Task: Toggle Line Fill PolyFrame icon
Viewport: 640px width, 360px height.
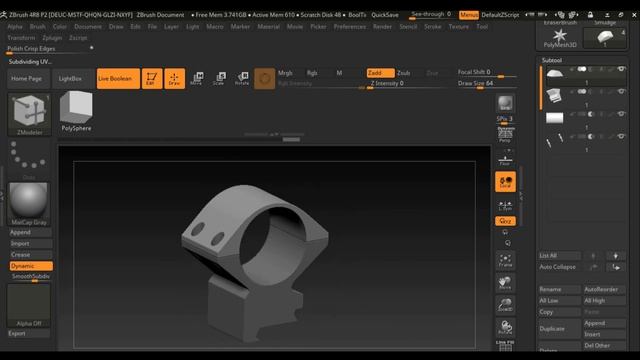Action: click(x=505, y=345)
